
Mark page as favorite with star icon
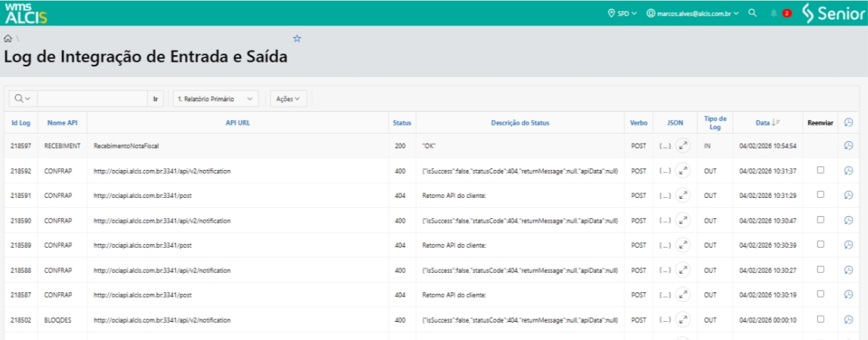click(297, 39)
